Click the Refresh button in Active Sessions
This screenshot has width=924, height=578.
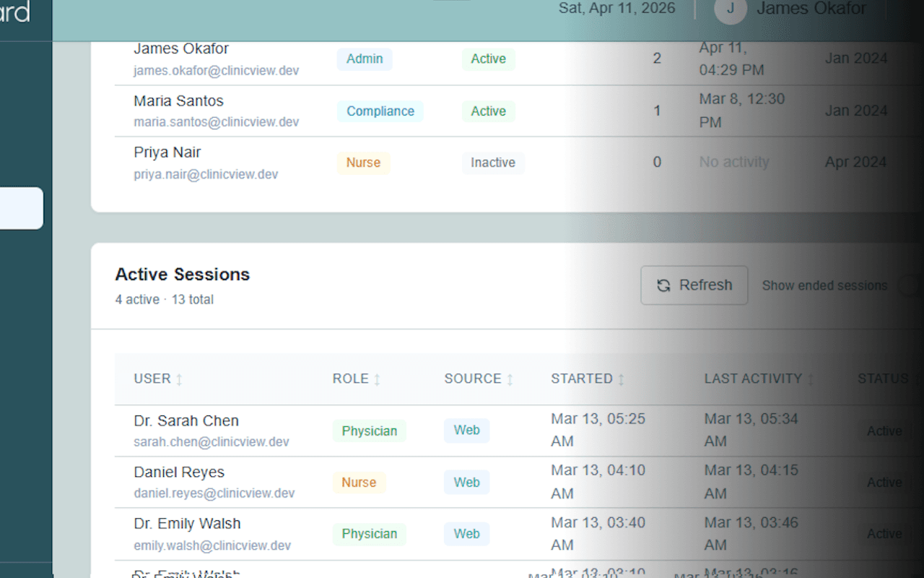(x=694, y=285)
